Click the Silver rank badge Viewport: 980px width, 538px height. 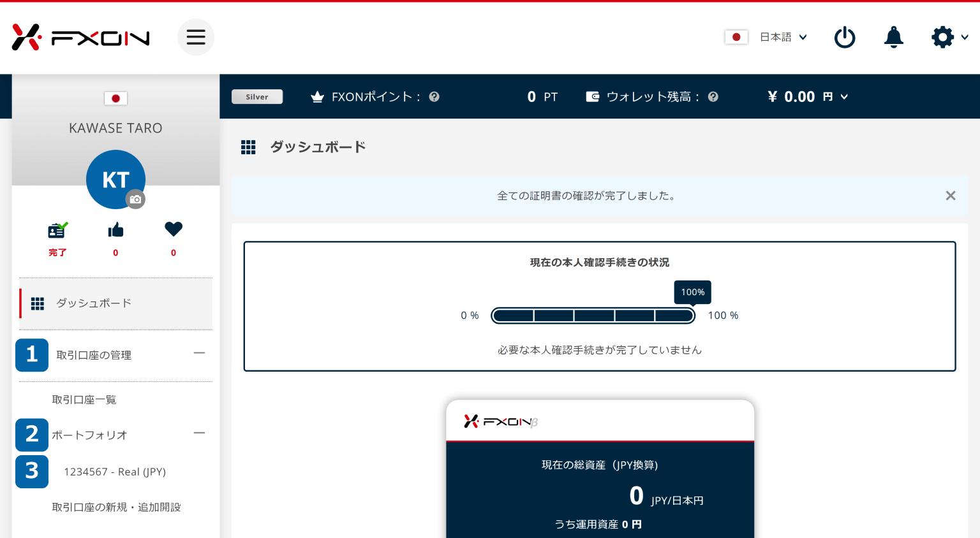[x=257, y=96]
